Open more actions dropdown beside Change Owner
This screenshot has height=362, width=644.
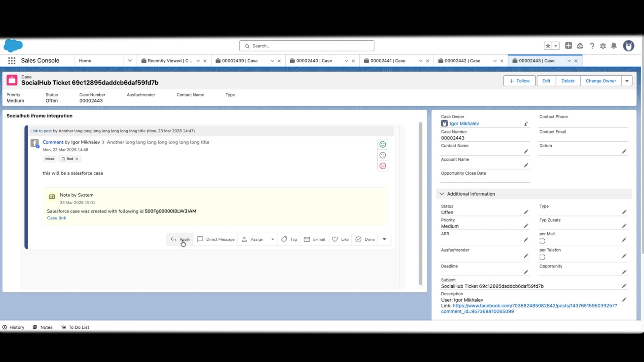(627, 81)
